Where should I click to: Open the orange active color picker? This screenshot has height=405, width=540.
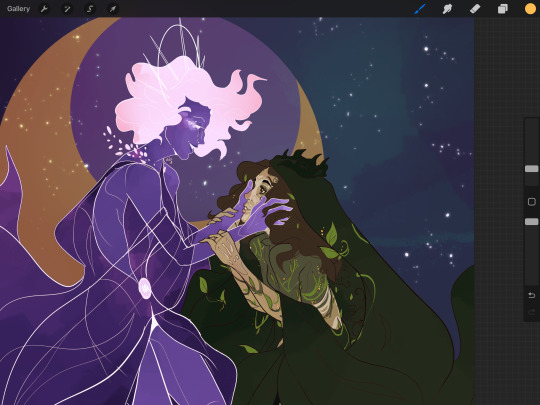[x=530, y=9]
